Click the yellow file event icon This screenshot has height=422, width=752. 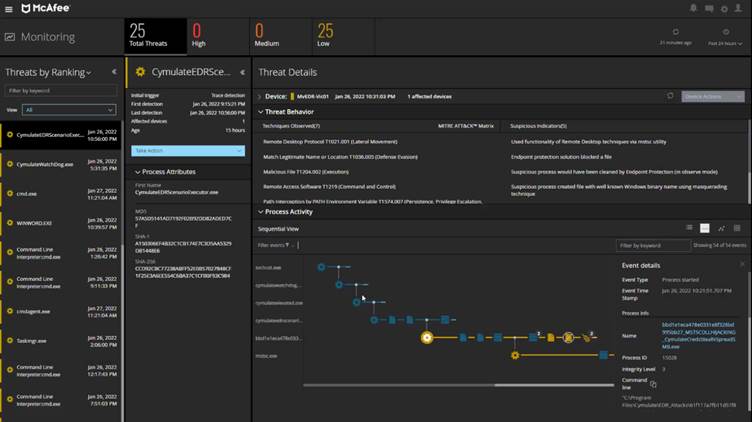[x=551, y=338]
